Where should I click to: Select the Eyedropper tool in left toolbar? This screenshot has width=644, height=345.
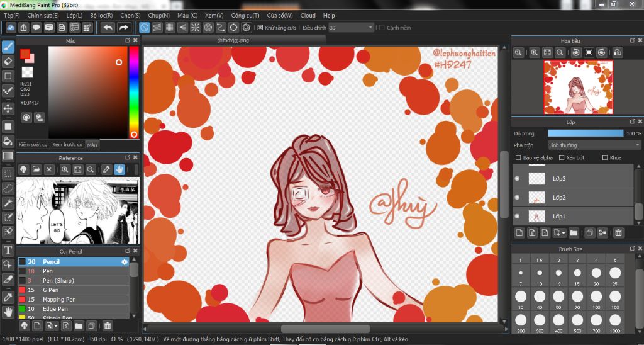(x=8, y=297)
